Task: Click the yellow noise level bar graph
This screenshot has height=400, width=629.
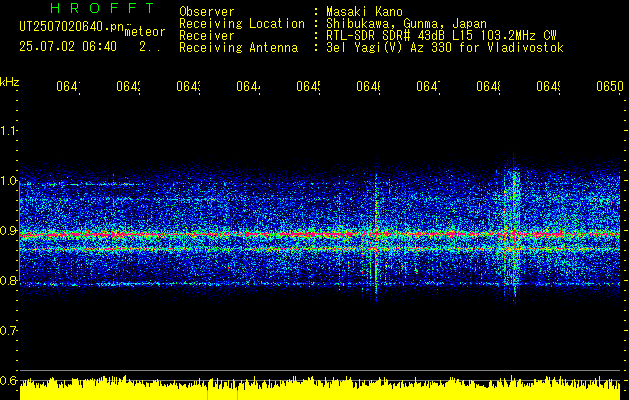Action: click(x=320, y=388)
